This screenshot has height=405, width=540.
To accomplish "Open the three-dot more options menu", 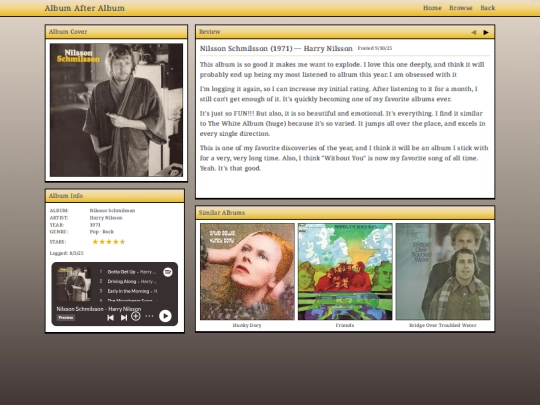I will (x=149, y=316).
